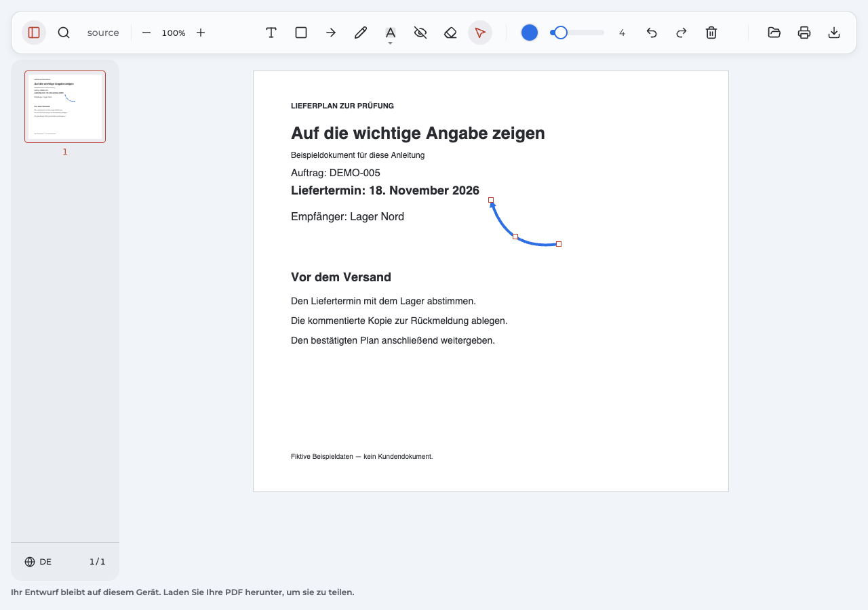Viewport: 868px width, 610px height.
Task: Select the Eraser tool
Action: click(x=450, y=33)
